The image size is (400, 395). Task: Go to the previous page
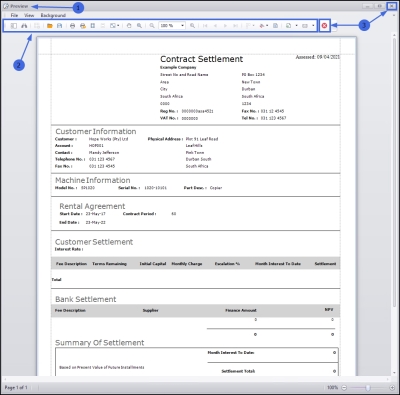[x=215, y=26]
